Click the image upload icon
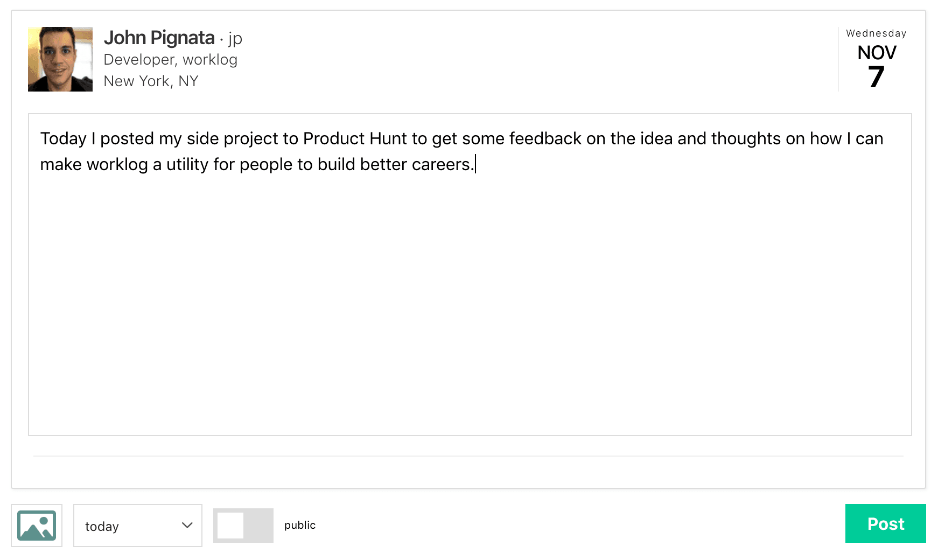Image resolution: width=938 pixels, height=560 pixels. point(37,526)
